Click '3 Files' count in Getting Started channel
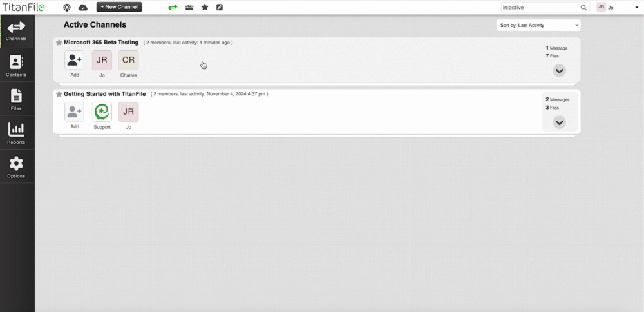The height and width of the screenshot is (312, 644). pos(553,108)
